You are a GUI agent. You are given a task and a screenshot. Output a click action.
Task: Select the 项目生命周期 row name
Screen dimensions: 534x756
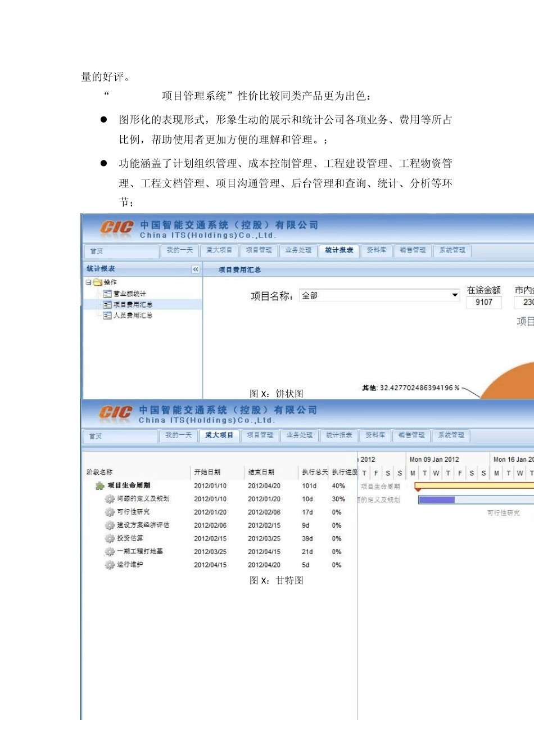129,485
